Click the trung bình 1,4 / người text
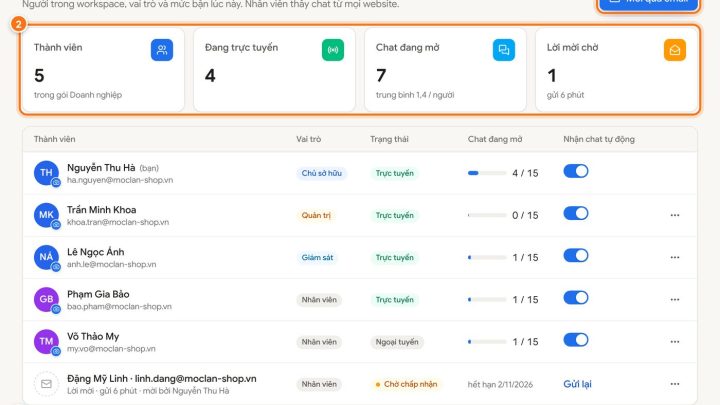The height and width of the screenshot is (405, 720). (x=415, y=95)
